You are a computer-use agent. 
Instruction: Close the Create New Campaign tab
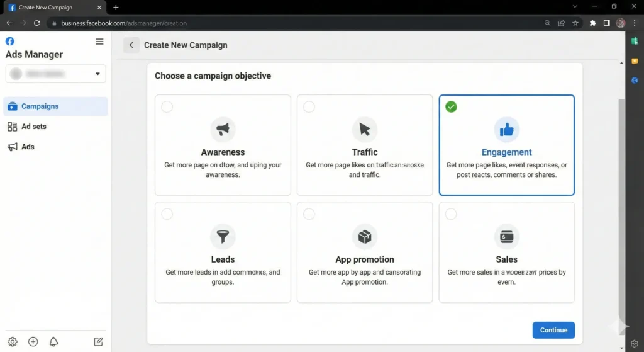(99, 8)
